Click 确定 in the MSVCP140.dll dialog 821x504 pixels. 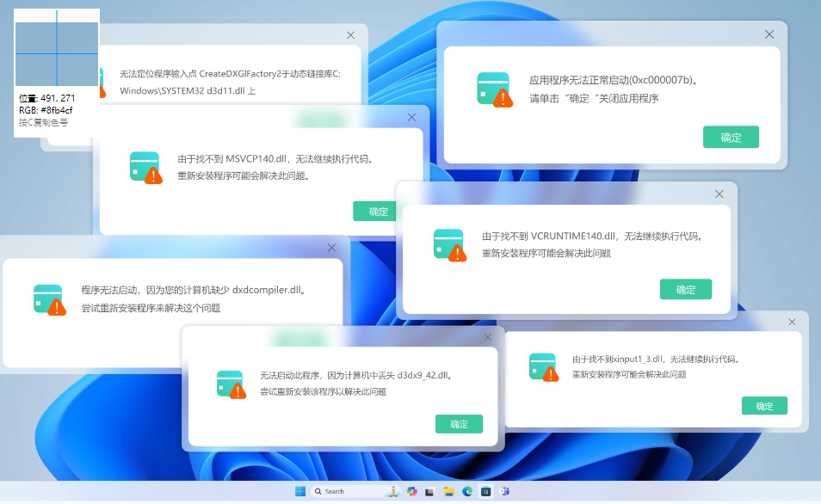click(x=376, y=212)
